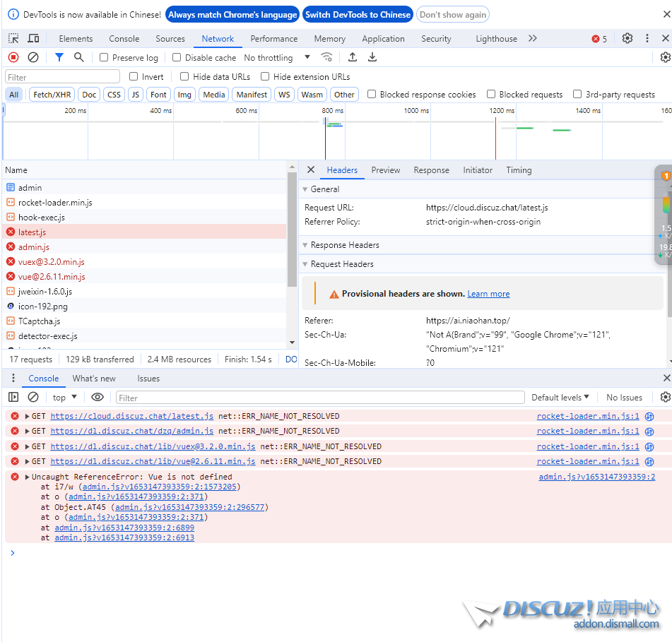Enable the Preserve log checkbox

104,58
